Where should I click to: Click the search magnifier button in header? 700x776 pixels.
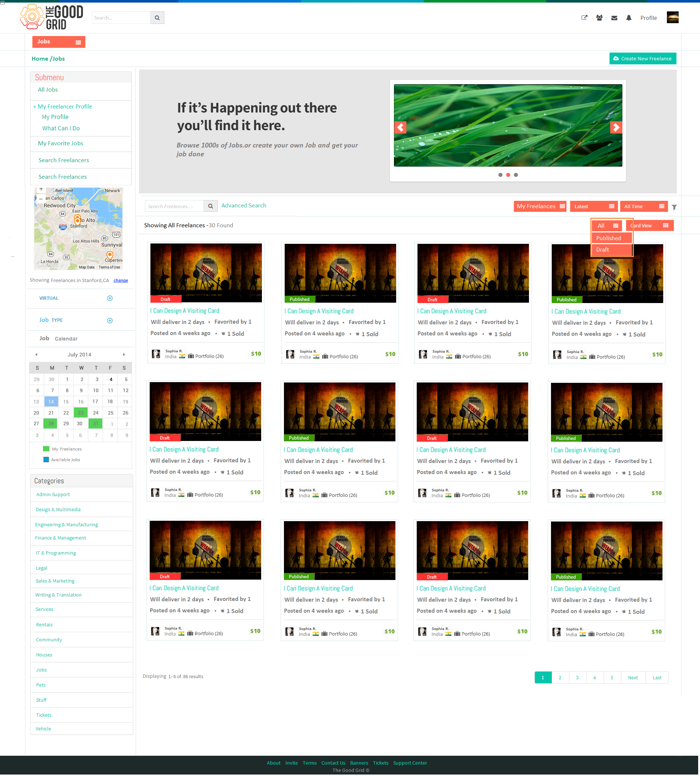pyautogui.click(x=157, y=18)
